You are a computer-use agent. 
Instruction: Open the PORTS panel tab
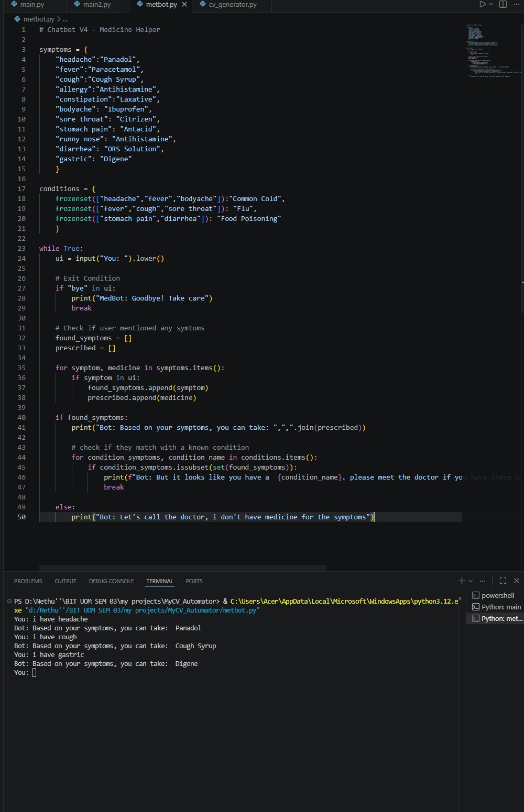pos(194,581)
